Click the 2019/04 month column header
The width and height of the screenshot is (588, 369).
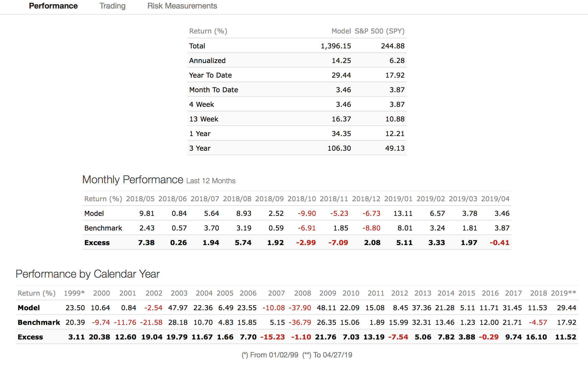tap(495, 199)
